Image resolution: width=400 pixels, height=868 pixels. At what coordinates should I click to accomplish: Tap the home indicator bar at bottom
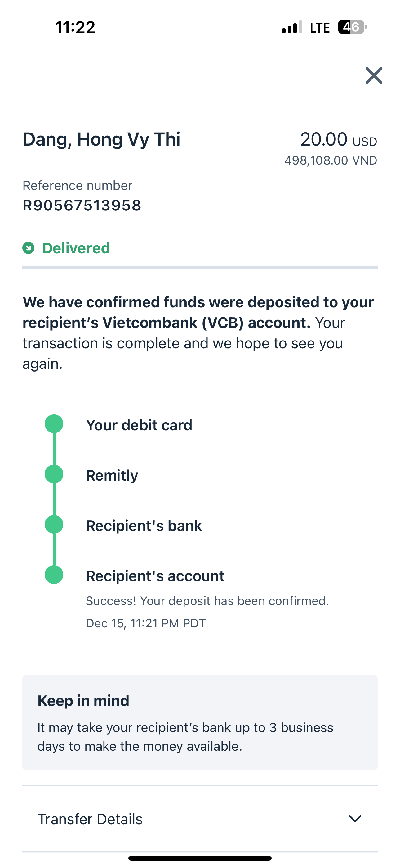point(200,858)
